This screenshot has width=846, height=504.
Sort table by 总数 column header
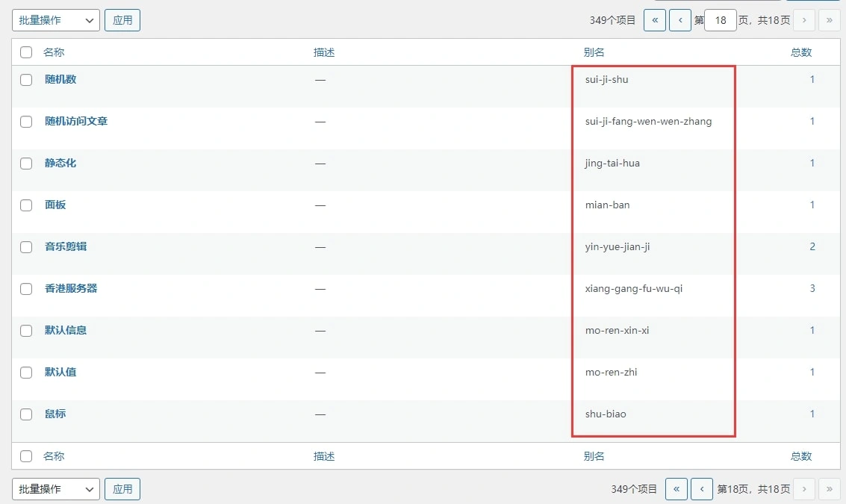(801, 52)
